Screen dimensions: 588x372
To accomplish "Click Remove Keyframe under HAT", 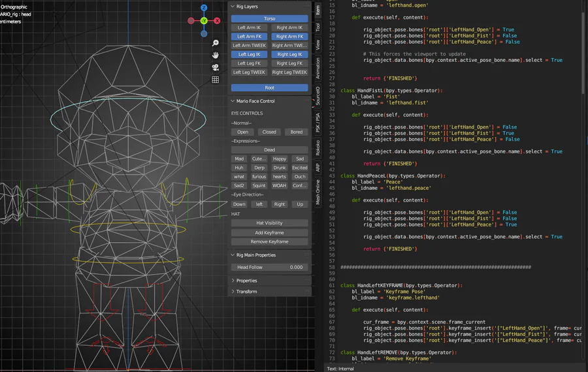I will coord(269,241).
